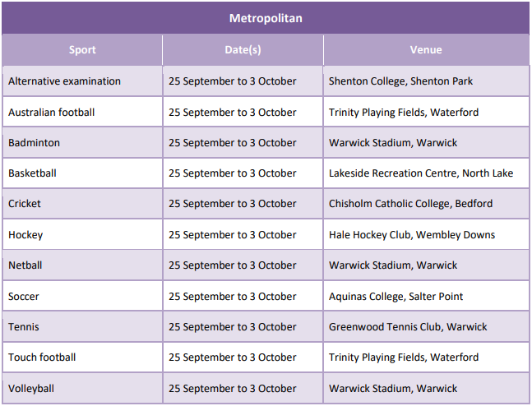Click Shenton College, Shenton Park venue
532x406 pixels.
400,81
